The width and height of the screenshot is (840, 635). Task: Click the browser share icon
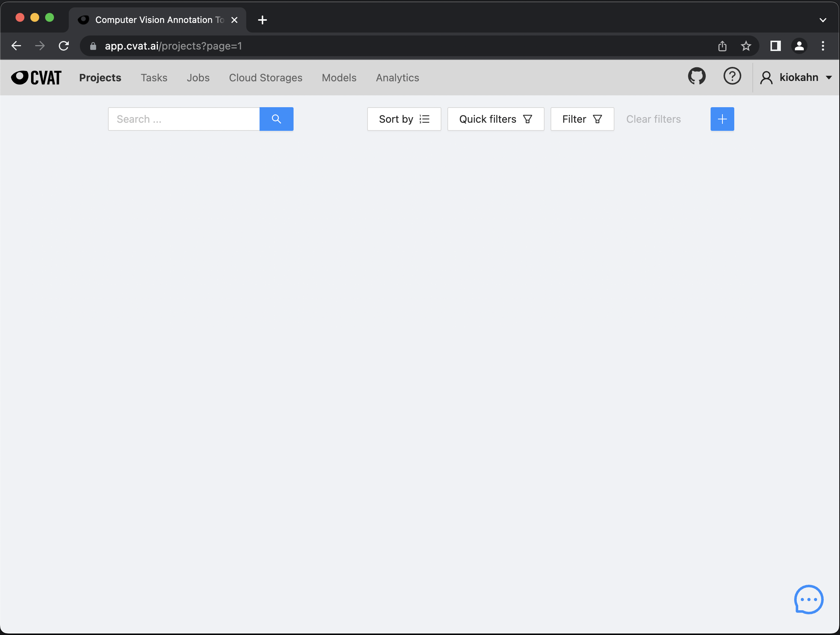(722, 46)
